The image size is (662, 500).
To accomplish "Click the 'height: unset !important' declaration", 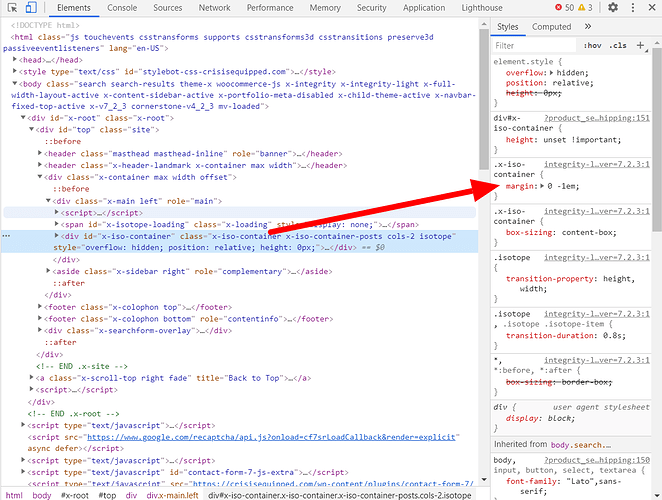I will point(563,140).
